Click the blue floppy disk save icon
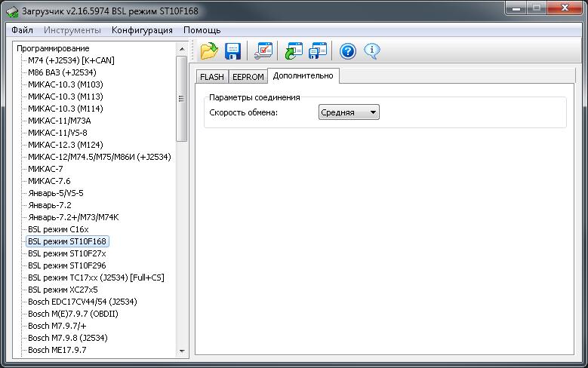The width and height of the screenshot is (588, 368). (232, 51)
